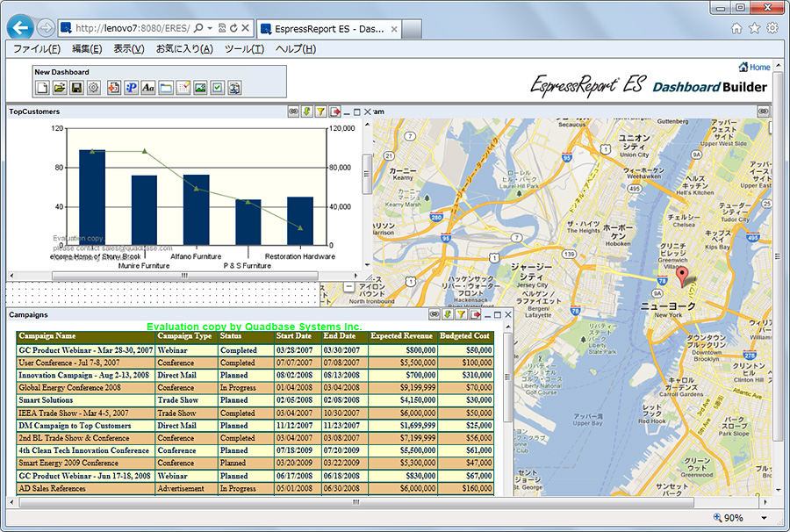Open ファイル(F) menu

(36, 49)
